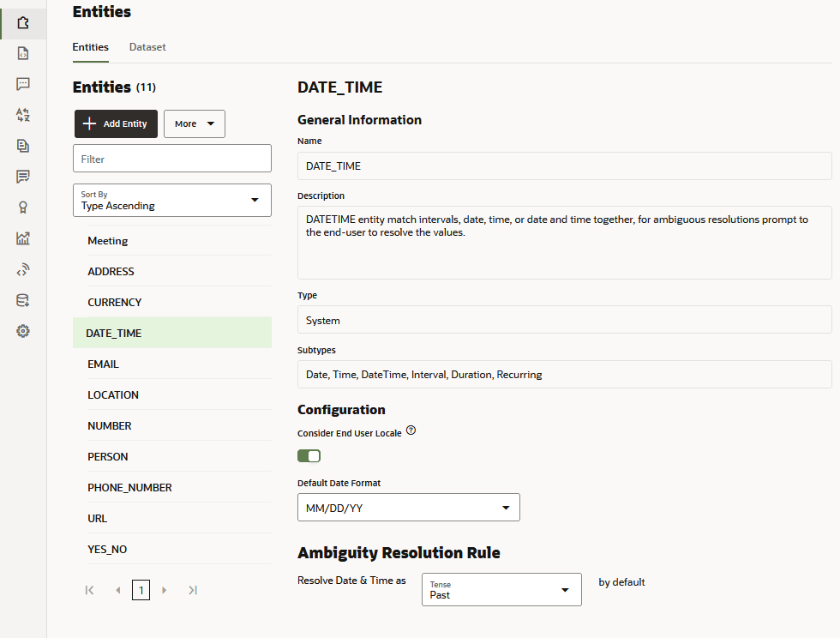Disable the Consider End User Locale toggle
Screen dimensions: 840x638
(309, 455)
